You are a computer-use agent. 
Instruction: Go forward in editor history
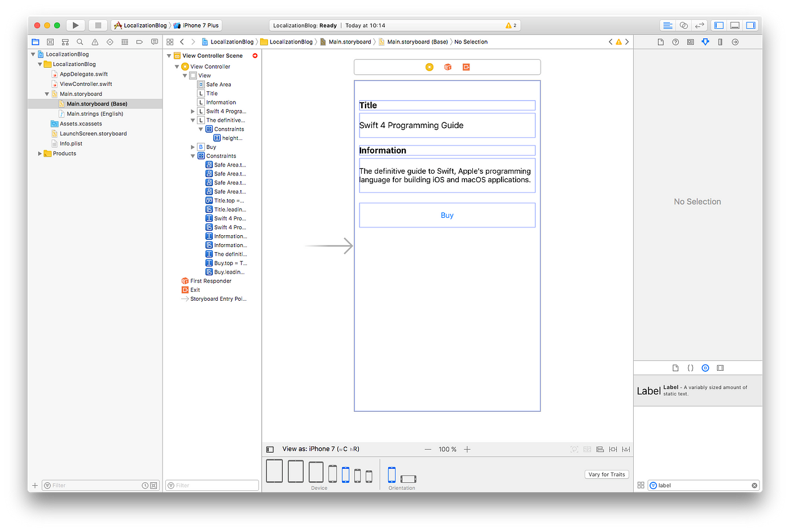193,42
